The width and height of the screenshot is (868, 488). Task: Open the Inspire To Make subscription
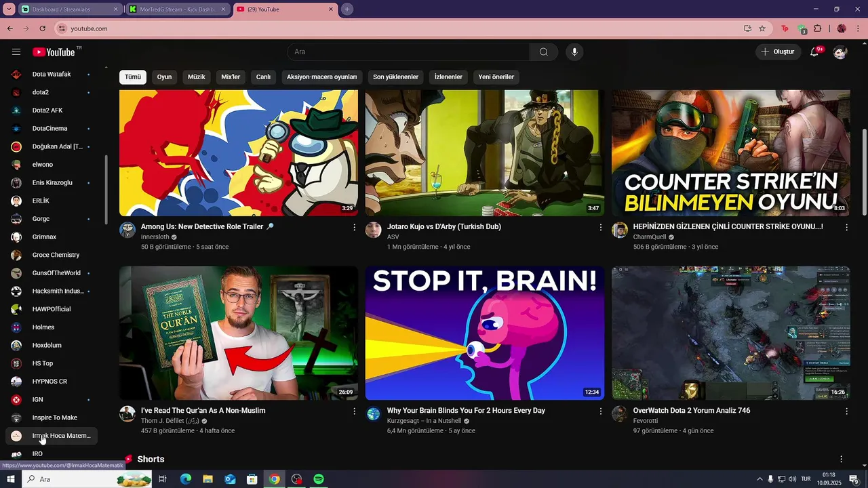[x=52, y=418]
